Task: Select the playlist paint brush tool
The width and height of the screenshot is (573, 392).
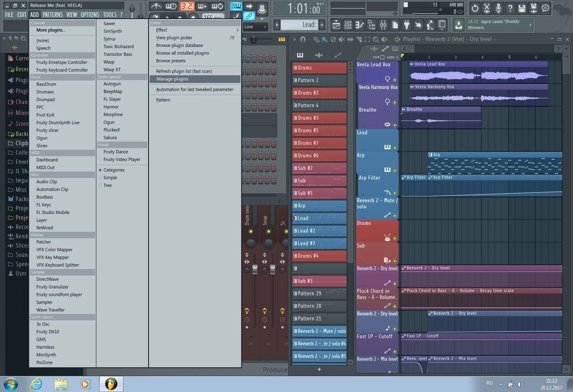Action: [x=325, y=39]
